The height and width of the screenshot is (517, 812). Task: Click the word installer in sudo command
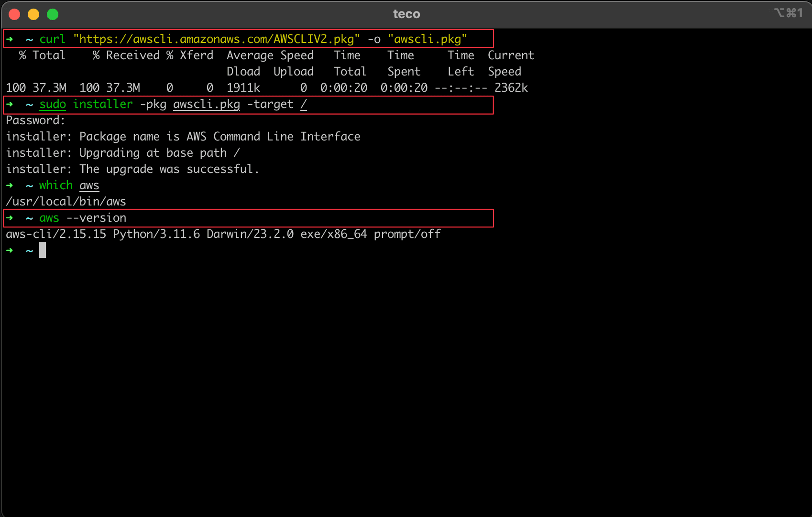[103, 104]
